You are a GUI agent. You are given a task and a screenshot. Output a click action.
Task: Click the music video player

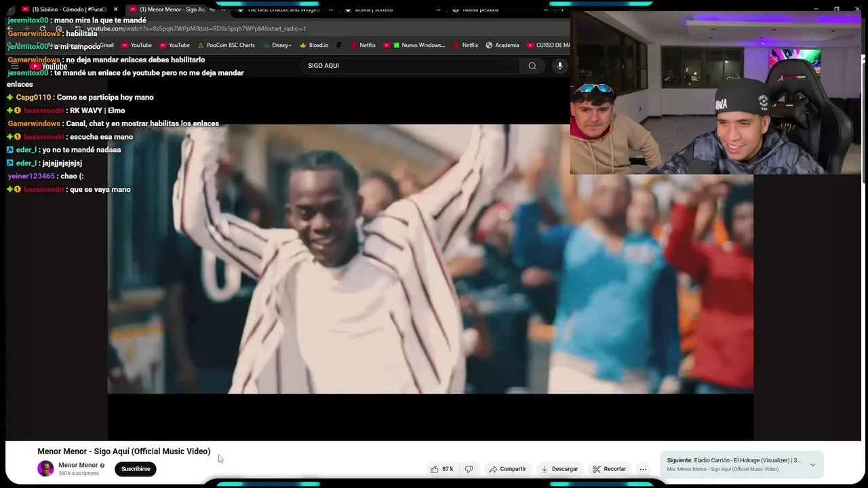[x=430, y=259]
